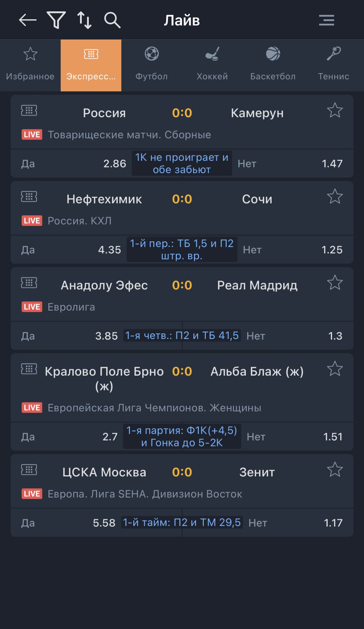Open the filter funnel icon
364x629 pixels.
tap(56, 20)
